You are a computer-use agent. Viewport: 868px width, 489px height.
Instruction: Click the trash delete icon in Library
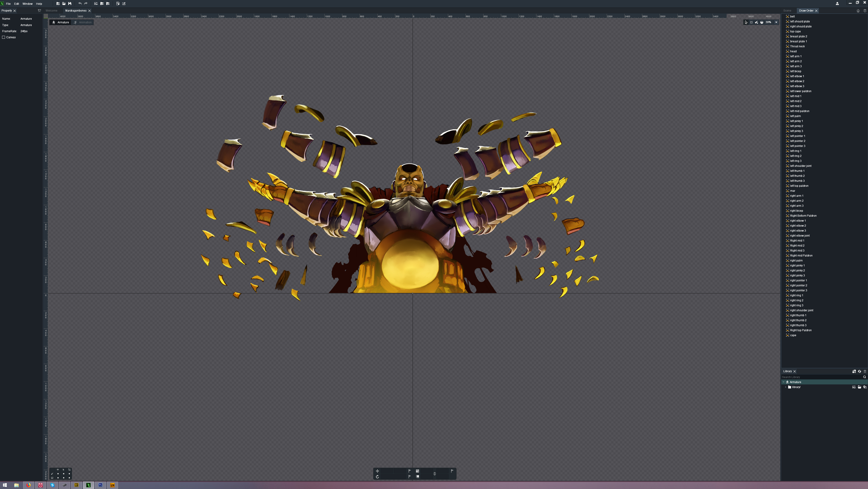(x=865, y=371)
